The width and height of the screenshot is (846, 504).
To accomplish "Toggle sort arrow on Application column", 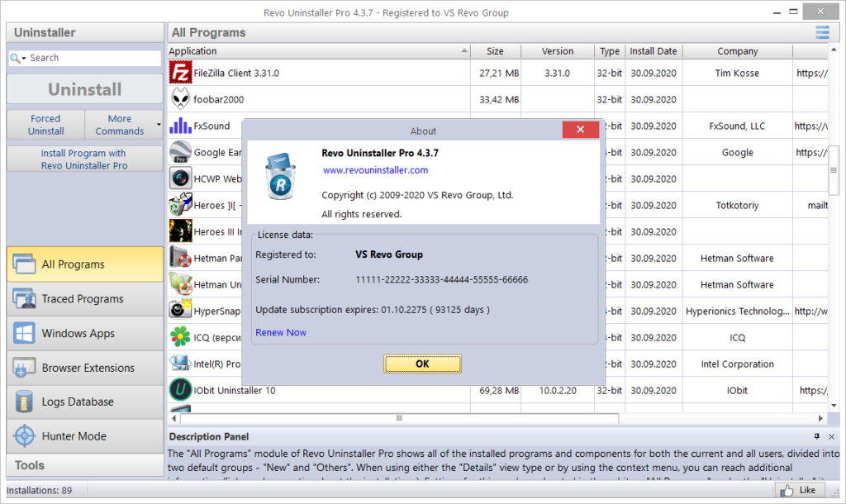I will 464,50.
